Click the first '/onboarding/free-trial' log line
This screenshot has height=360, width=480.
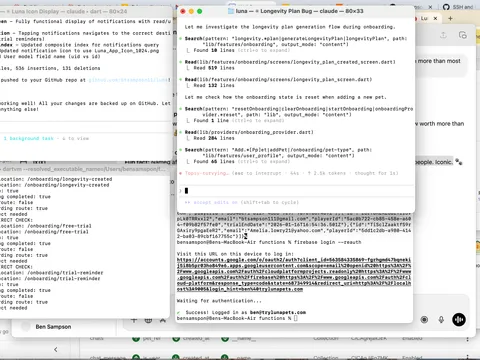tap(46, 226)
